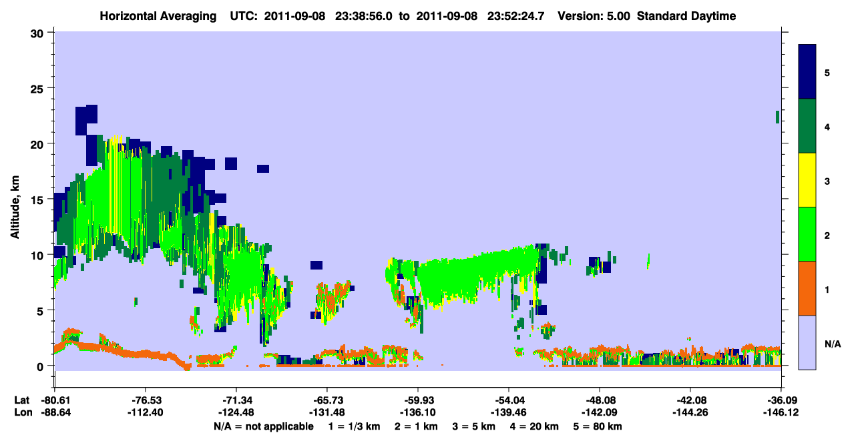Click the legend text '2 = 1 km'

pos(416,426)
